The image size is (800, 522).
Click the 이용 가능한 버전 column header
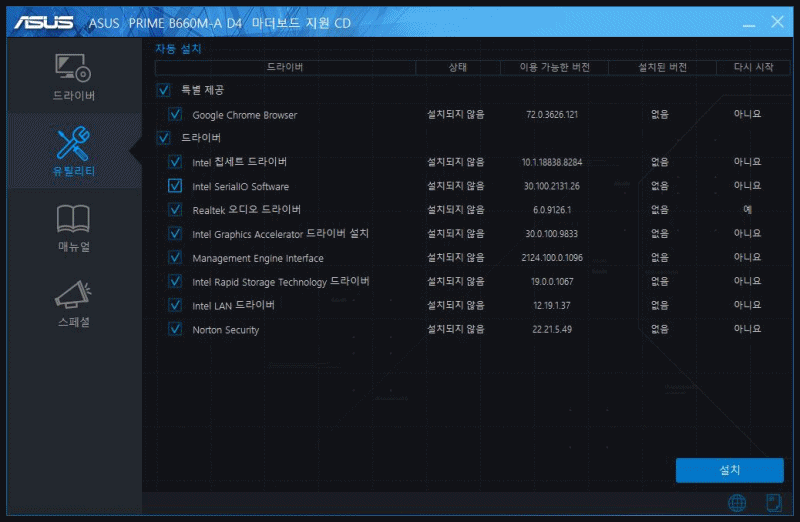pos(555,67)
